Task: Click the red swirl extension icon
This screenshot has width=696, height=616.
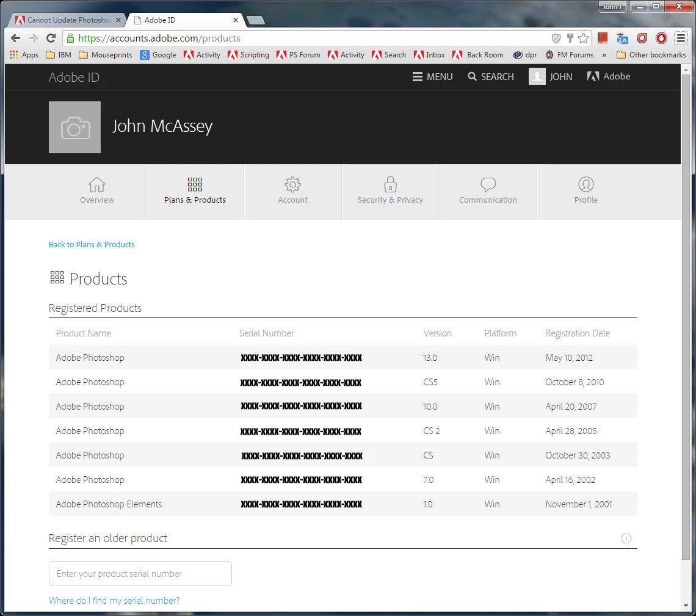Action: click(x=642, y=38)
